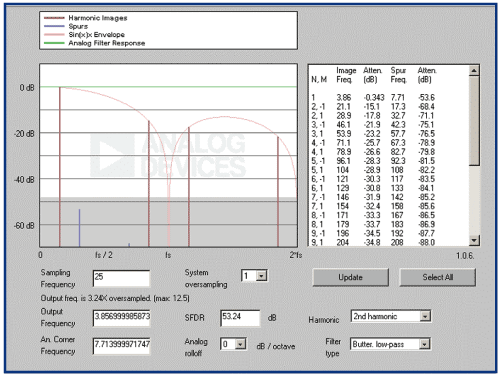
Task: Click the An. Corner Frequency input field
Action: pos(122,346)
